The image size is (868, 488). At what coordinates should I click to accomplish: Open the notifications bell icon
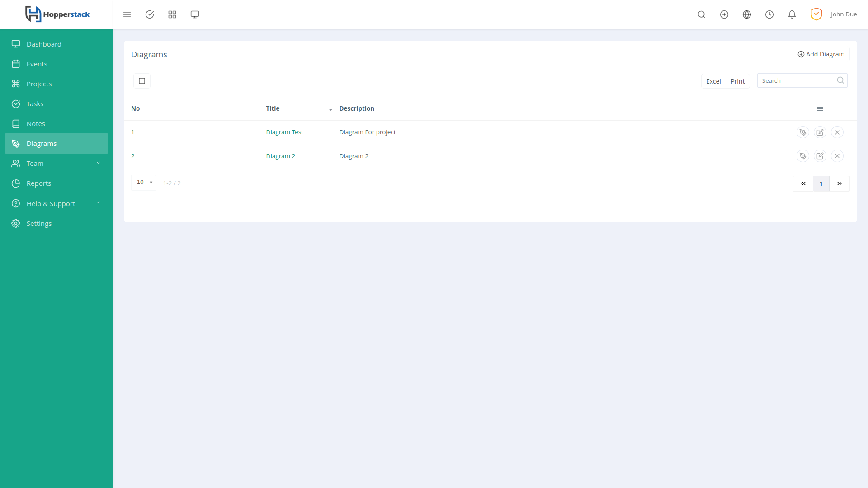click(x=792, y=14)
